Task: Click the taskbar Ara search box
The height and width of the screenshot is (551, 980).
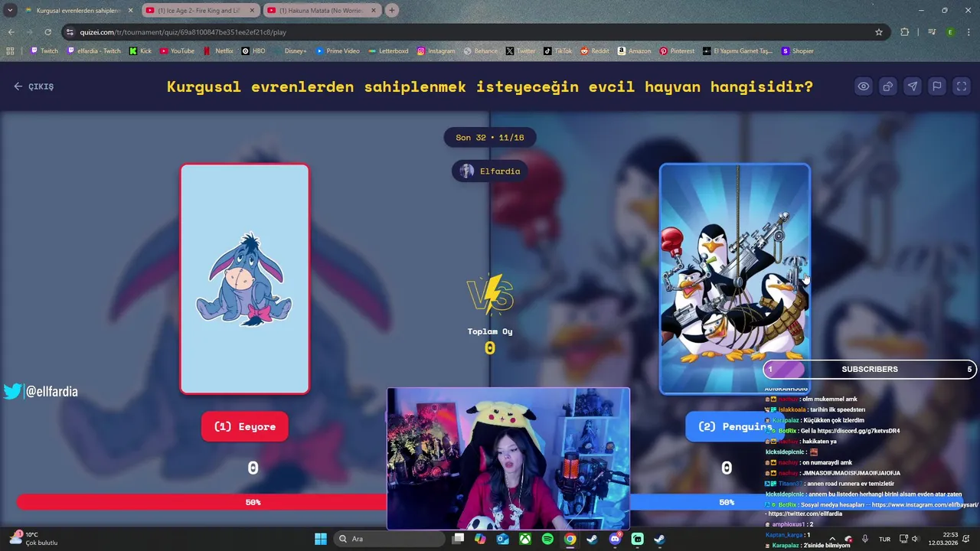Action: click(389, 539)
